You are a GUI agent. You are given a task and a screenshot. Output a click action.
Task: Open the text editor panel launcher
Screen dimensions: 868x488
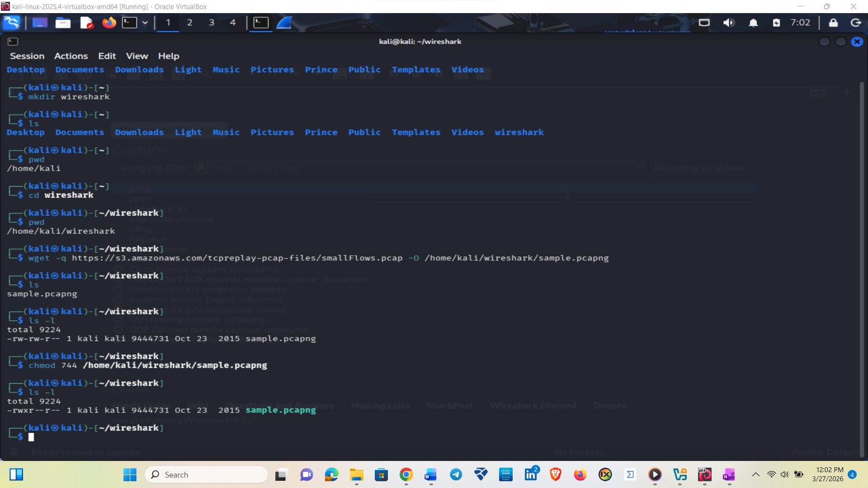tap(86, 23)
